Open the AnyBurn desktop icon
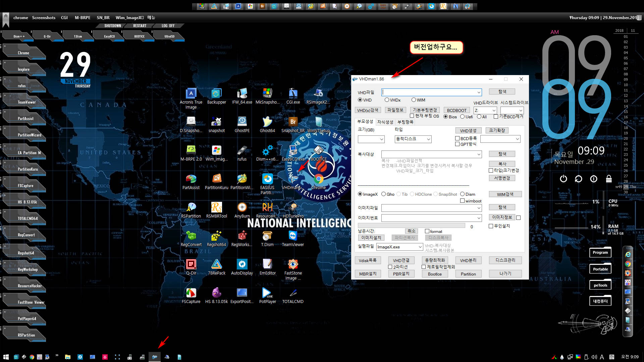 coord(242,210)
